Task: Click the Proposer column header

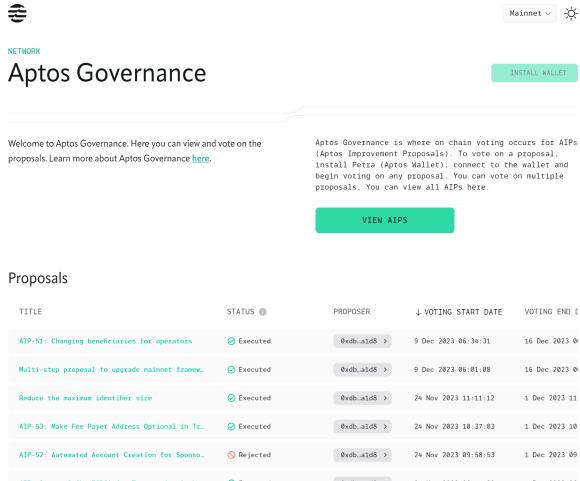Action: tap(352, 312)
